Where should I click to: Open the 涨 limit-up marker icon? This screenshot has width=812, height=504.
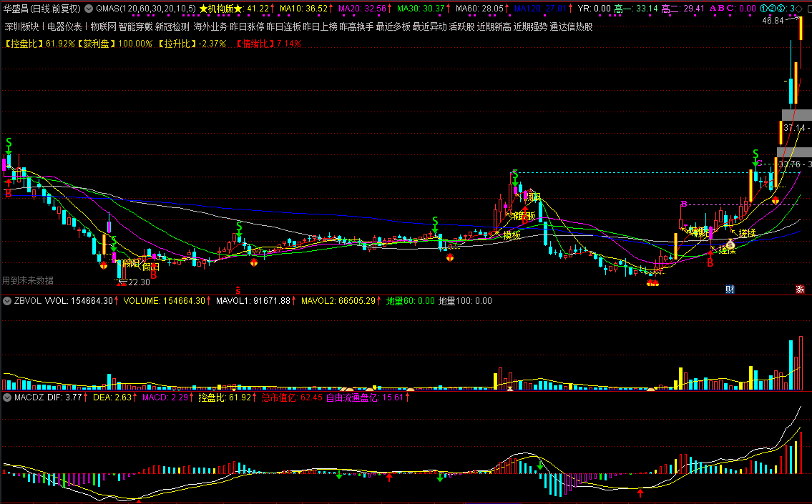(x=800, y=290)
